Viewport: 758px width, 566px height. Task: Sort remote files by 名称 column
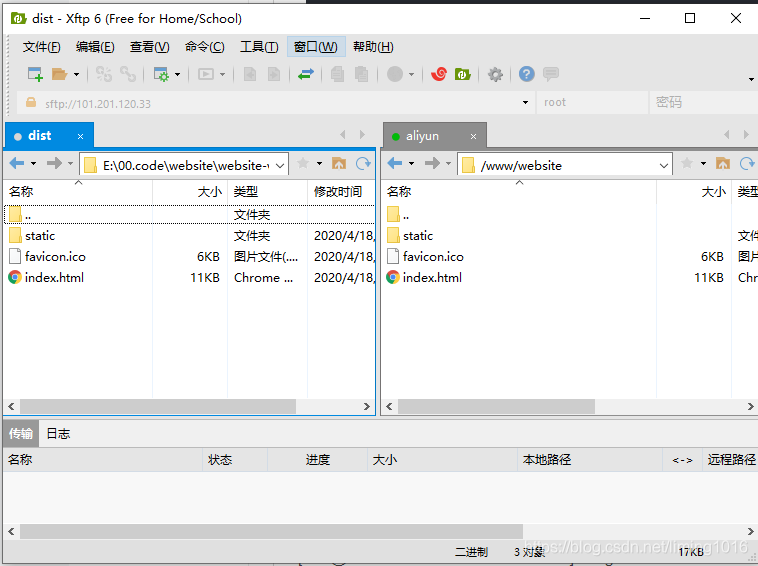(519, 192)
